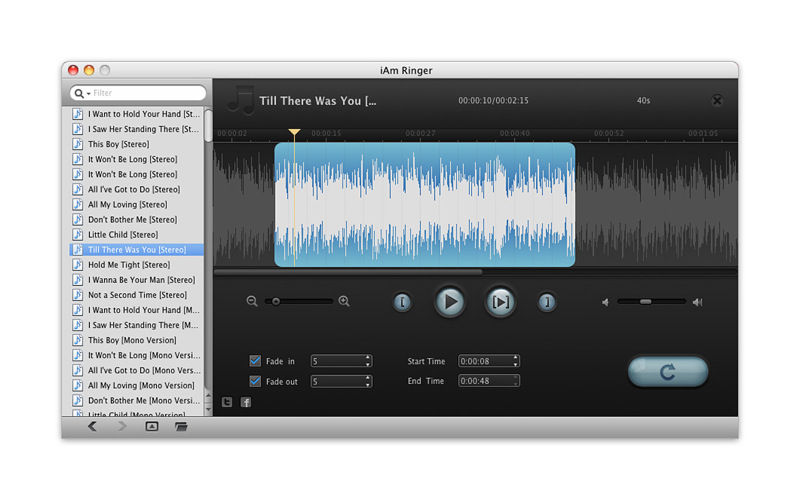This screenshot has width=800, height=500.
Task: Select "Not a Second Time [Stereo]"
Action: tap(136, 295)
